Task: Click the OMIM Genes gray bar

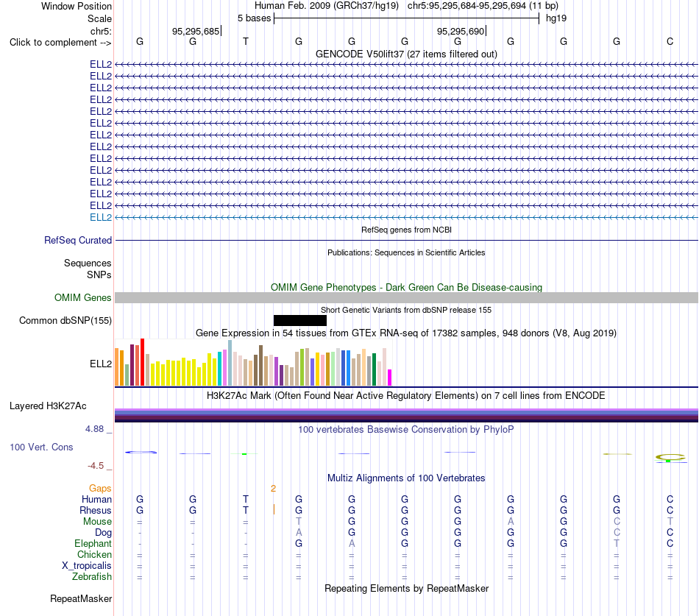Action: click(406, 297)
